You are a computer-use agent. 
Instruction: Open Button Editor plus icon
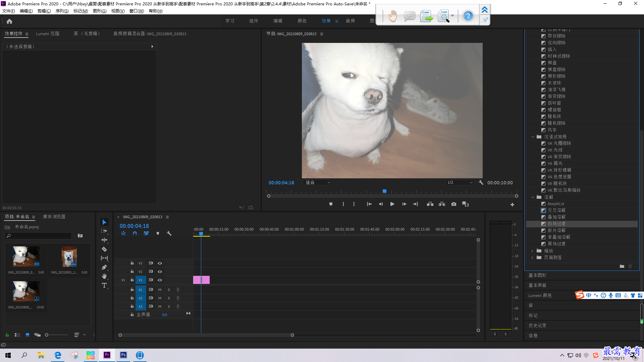pos(512,204)
